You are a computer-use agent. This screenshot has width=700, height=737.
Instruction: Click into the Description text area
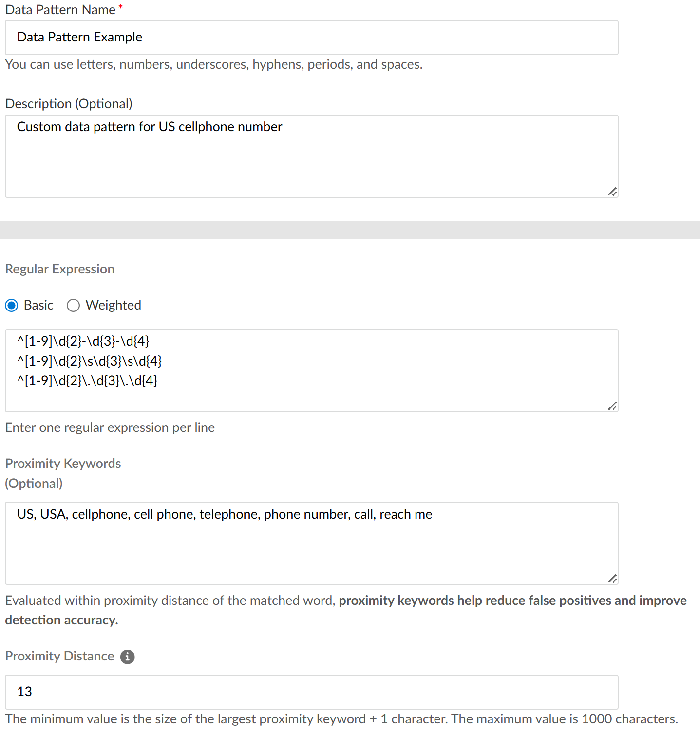click(x=312, y=161)
